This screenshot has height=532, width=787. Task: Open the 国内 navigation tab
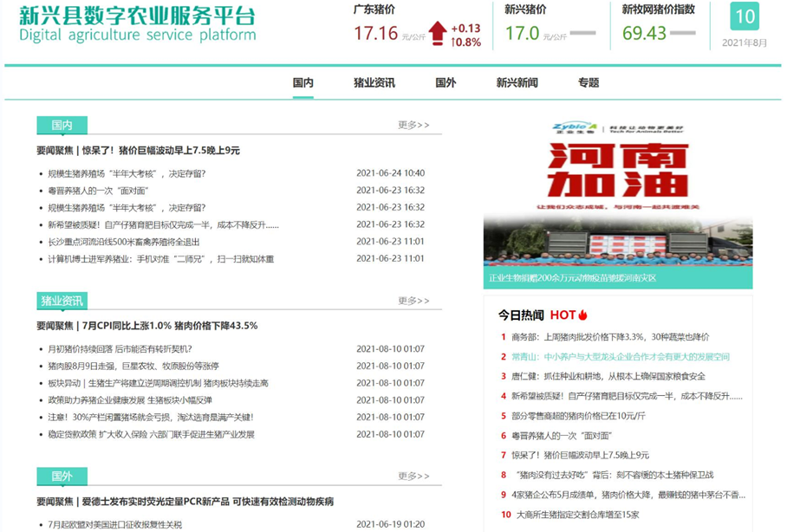coord(302,83)
